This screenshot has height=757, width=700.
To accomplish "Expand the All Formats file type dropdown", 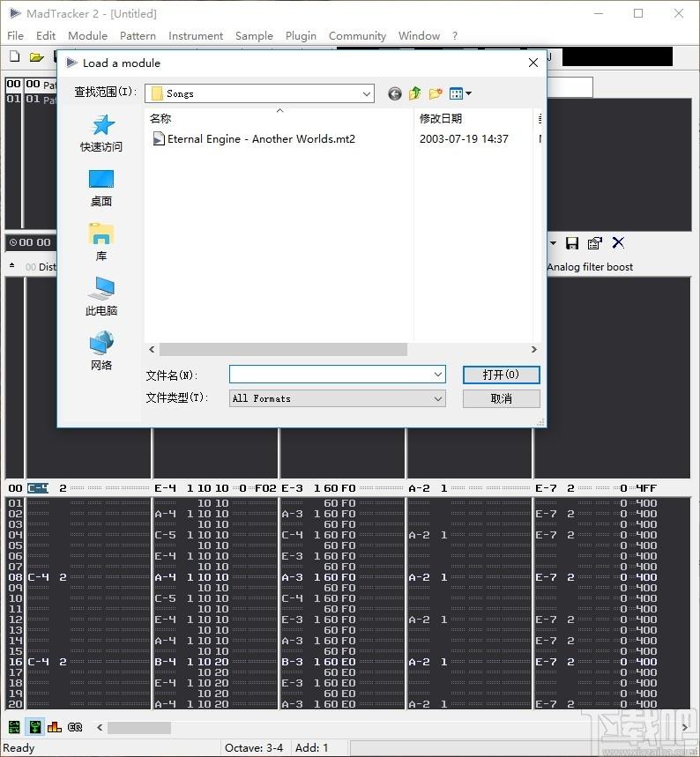I will coord(437,399).
